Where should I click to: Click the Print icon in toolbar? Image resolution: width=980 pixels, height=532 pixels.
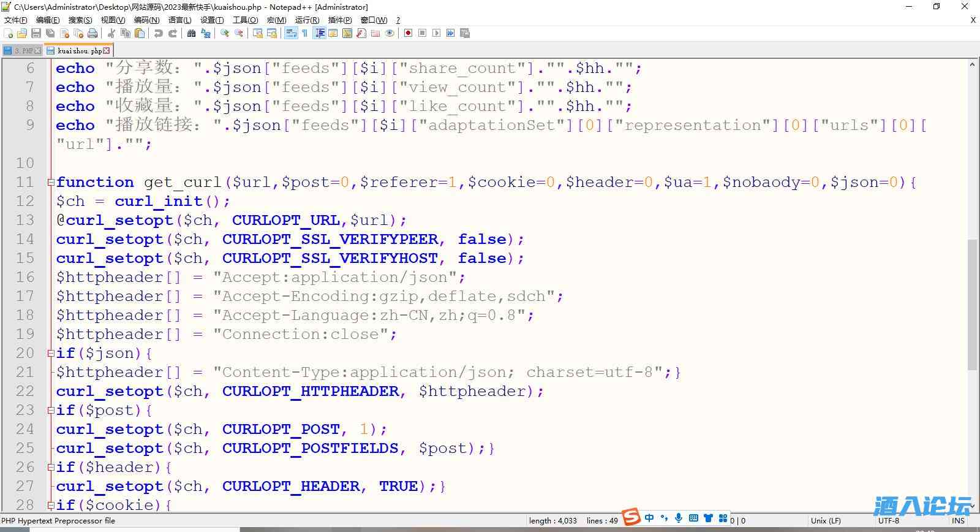click(92, 33)
